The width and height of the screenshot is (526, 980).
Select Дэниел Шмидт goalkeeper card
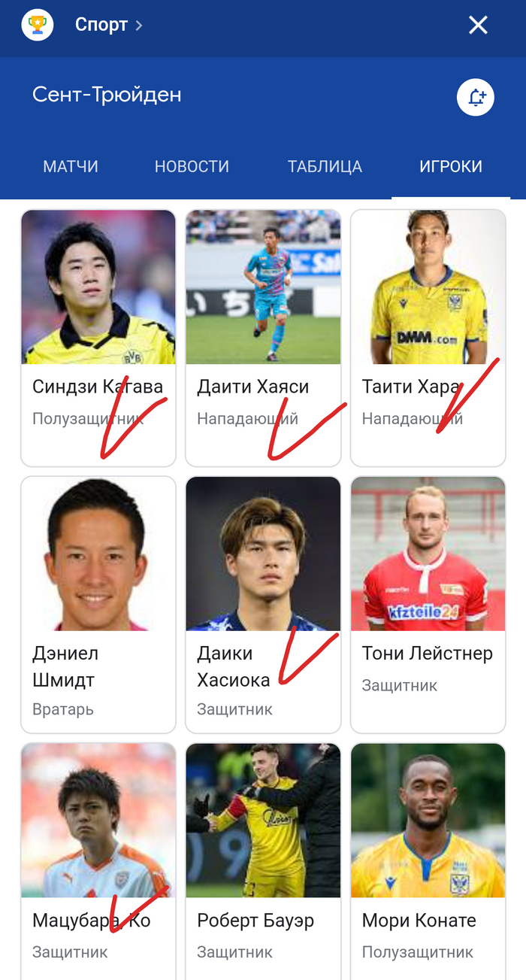pyautogui.click(x=98, y=605)
